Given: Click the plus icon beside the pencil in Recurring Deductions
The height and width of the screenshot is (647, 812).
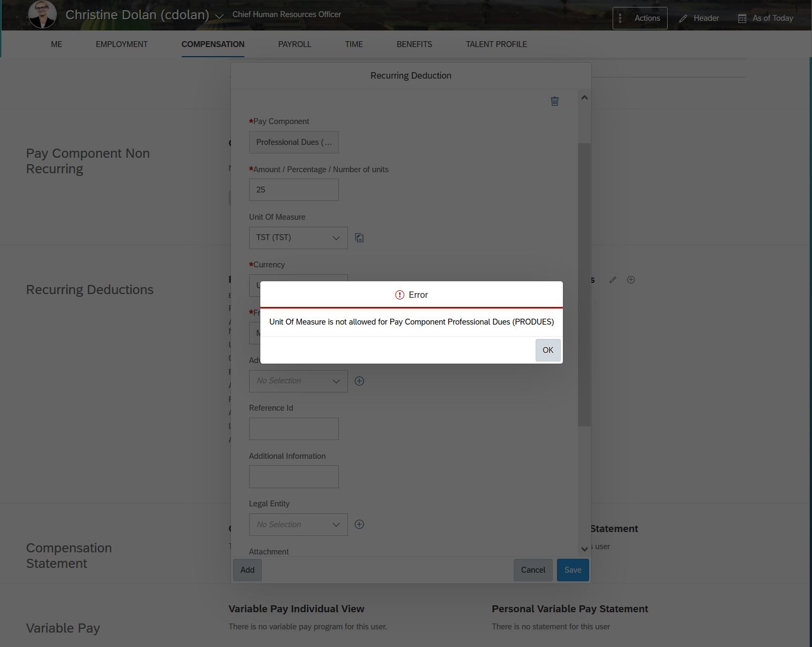Looking at the screenshot, I should tap(631, 280).
